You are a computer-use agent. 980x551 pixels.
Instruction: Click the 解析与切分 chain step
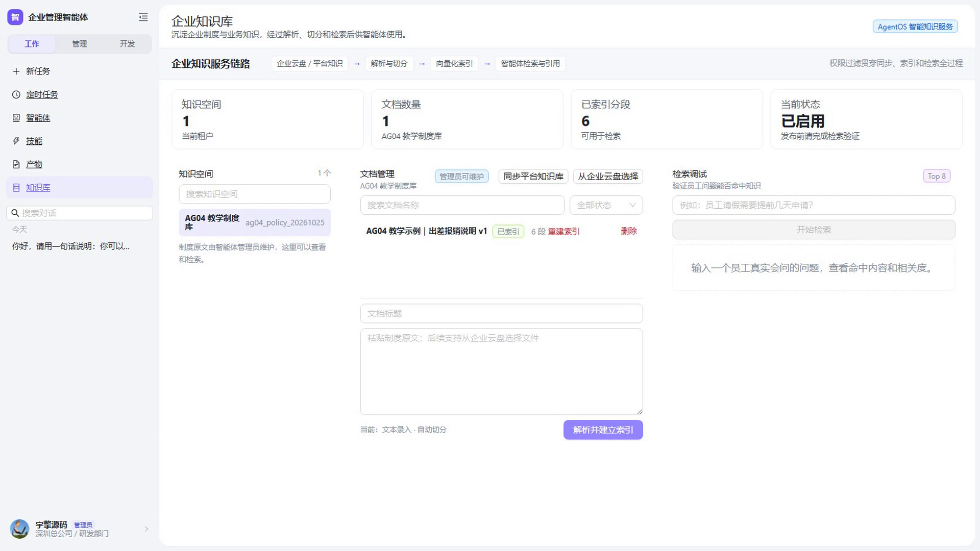point(389,64)
